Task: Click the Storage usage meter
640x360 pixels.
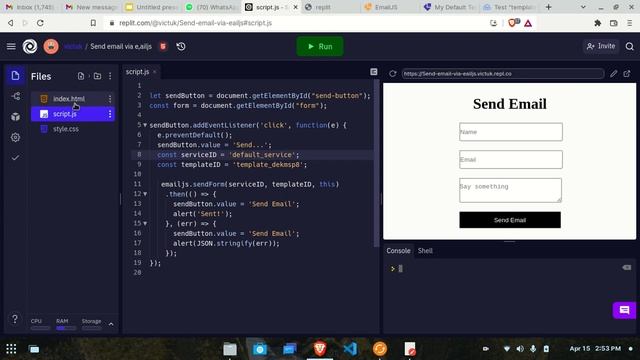Action: [91, 324]
